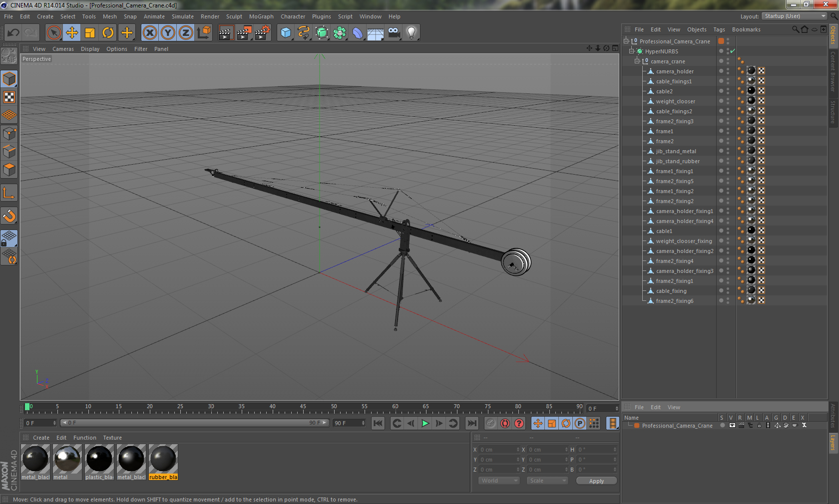Select the plastic_black material swatch
This screenshot has width=839, height=504.
[99, 462]
